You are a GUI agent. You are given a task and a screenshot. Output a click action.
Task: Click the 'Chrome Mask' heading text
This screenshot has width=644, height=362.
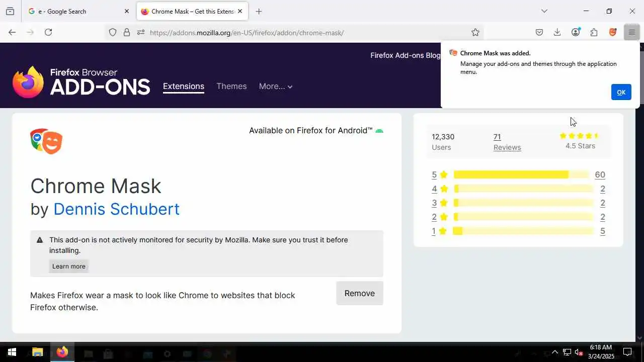click(x=96, y=186)
